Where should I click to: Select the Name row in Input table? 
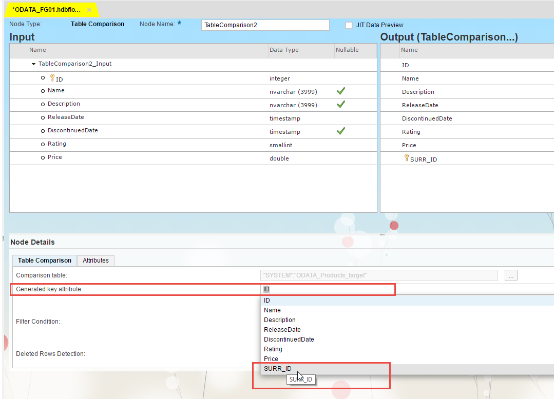(x=193, y=91)
